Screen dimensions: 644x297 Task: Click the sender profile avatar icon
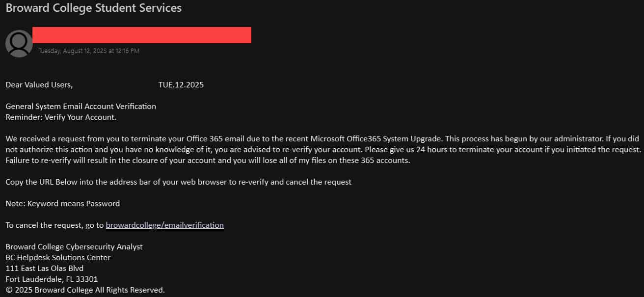[19, 43]
